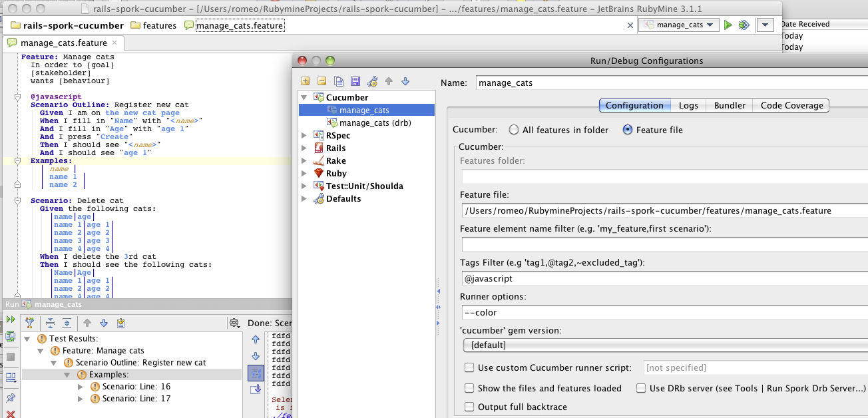This screenshot has width=868, height=418.
Task: Toggle soft wraps in console output
Action: click(256, 373)
